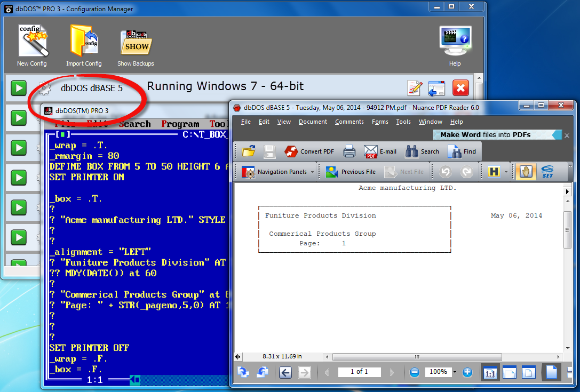This screenshot has height=392, width=580.
Task: Expand panel arrow at PDF top-right
Action: (567, 191)
